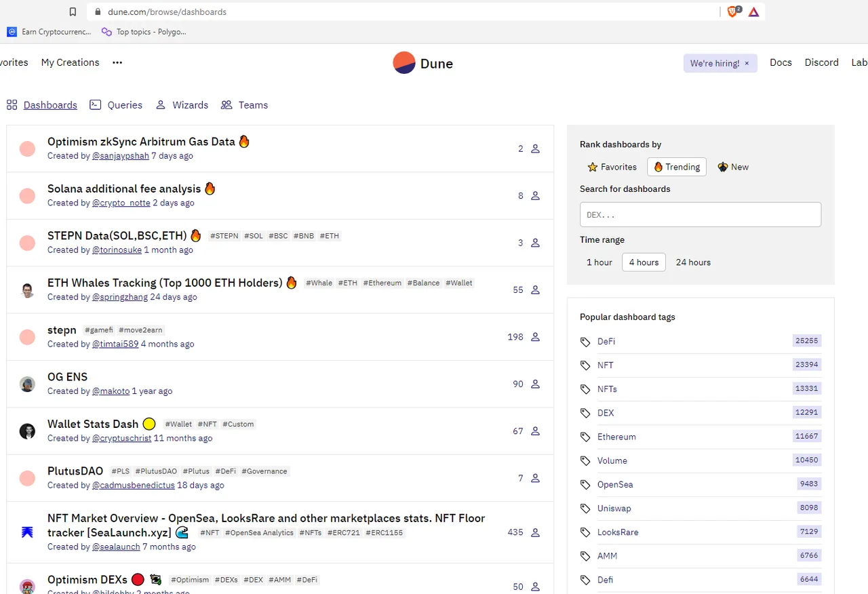Set time range to 1 hour
This screenshot has height=594, width=868.
pos(599,262)
